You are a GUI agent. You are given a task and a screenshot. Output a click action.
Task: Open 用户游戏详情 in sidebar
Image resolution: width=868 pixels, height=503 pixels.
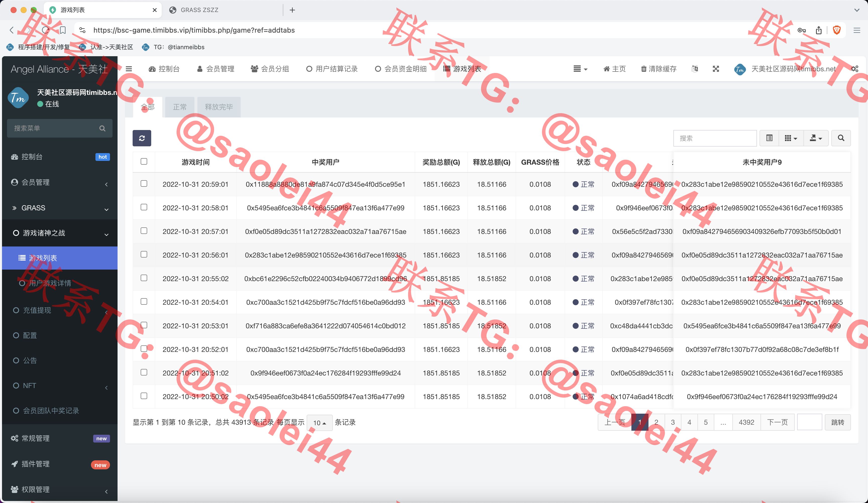click(x=60, y=283)
